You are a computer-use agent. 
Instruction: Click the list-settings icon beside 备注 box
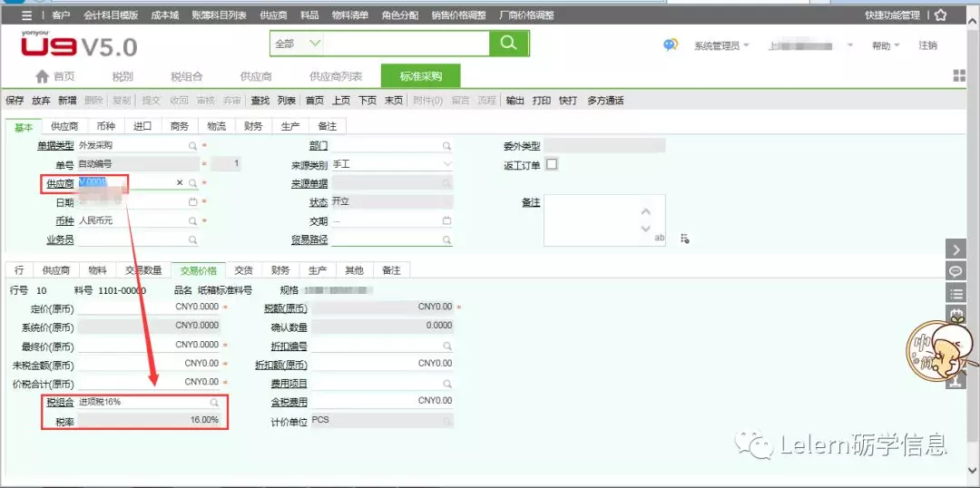685,238
